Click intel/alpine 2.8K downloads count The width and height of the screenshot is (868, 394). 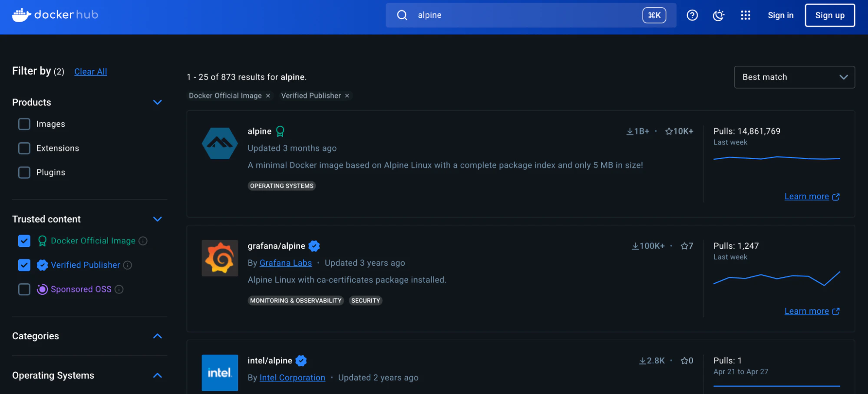652,361
